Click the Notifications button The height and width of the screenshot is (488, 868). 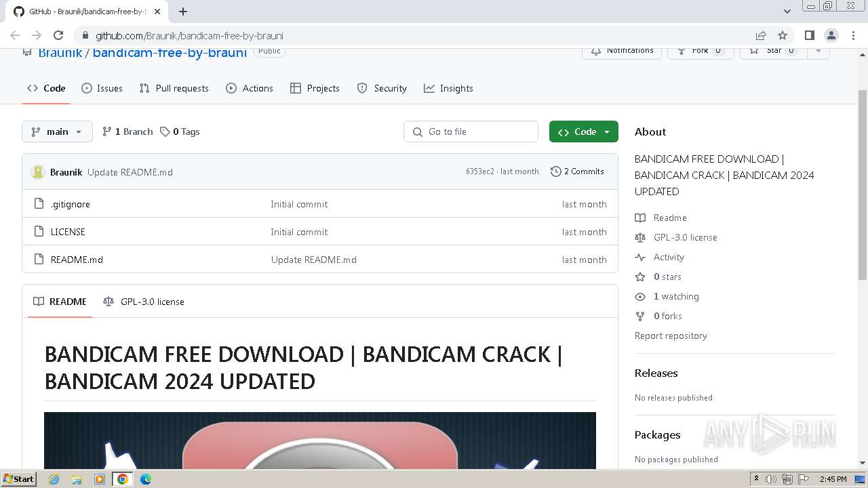coord(622,51)
